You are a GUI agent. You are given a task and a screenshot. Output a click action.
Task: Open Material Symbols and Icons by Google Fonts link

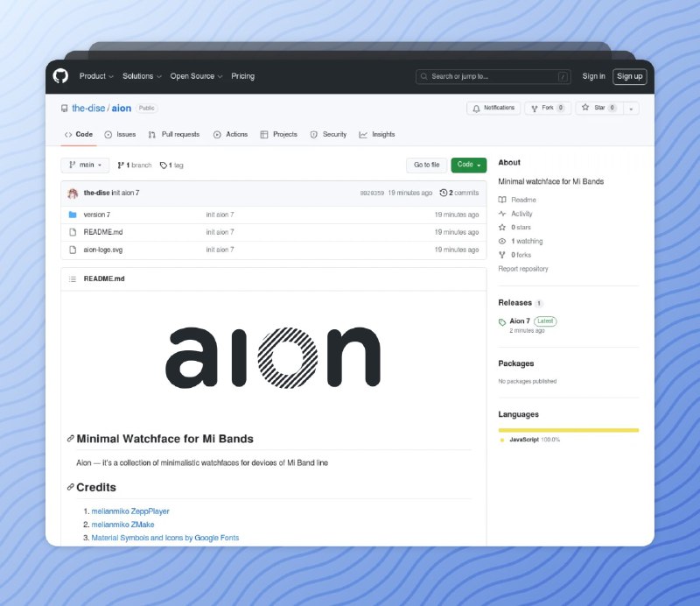point(165,538)
